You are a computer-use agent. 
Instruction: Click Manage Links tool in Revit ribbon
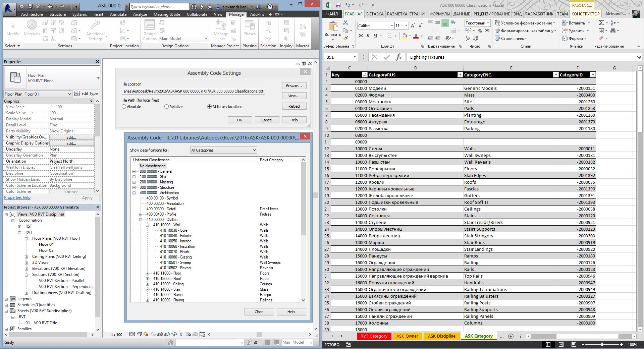(221, 30)
